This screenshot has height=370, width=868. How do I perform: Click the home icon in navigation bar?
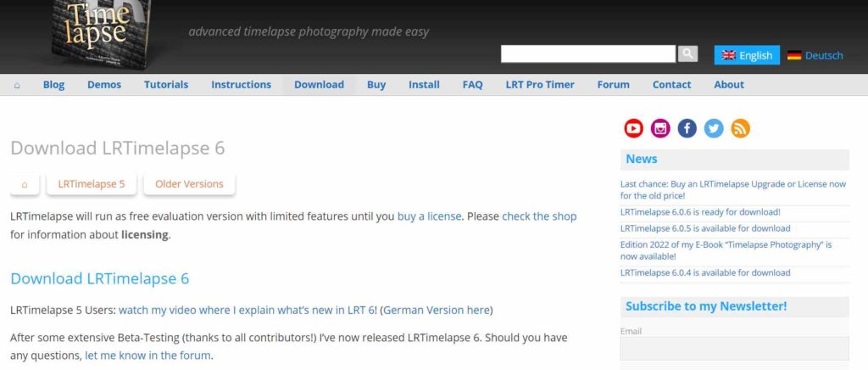point(17,85)
